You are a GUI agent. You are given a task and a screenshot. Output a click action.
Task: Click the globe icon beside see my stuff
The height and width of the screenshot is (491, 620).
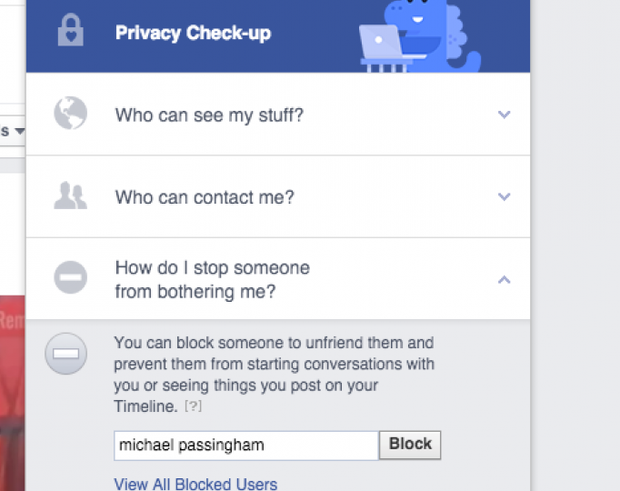[70, 113]
